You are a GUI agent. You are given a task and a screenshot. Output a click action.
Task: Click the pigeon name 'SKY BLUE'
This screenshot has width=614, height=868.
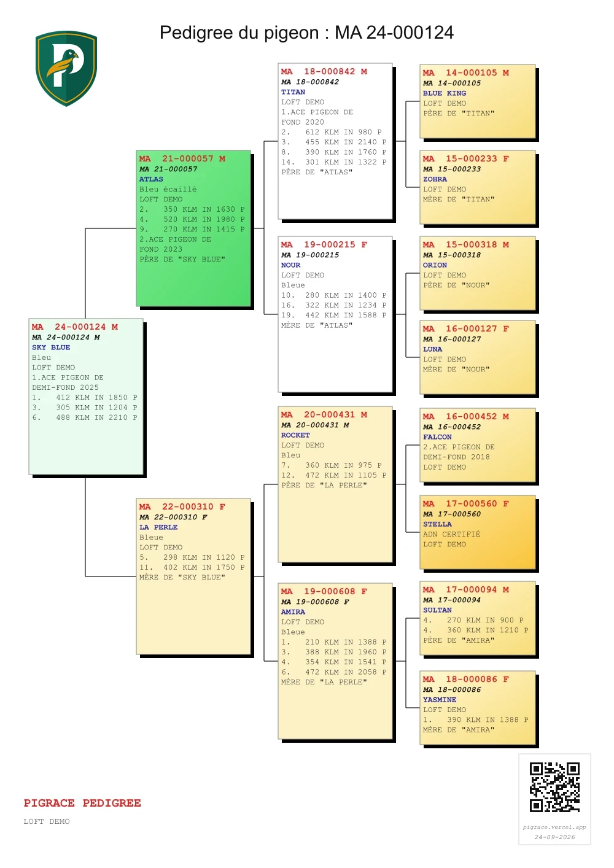(51, 347)
